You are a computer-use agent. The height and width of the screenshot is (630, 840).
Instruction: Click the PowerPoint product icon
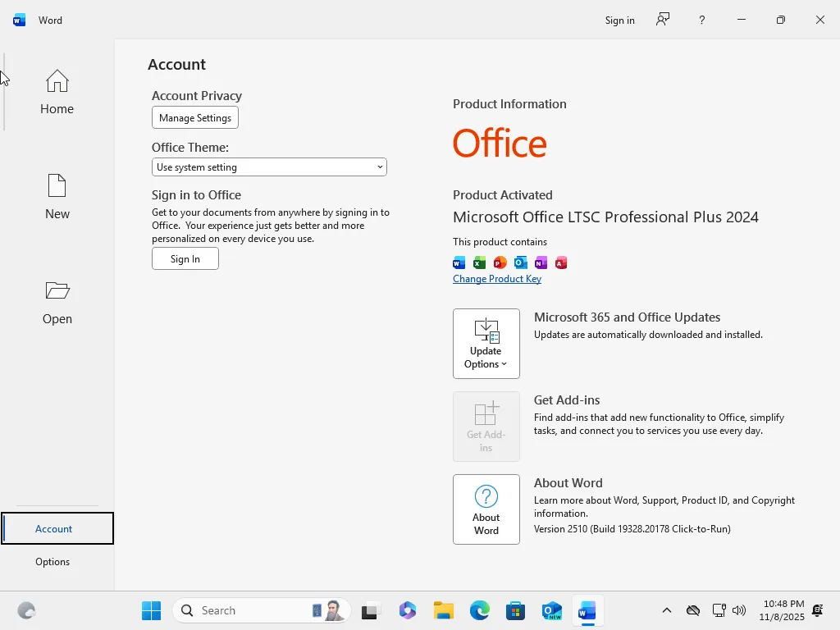coord(500,262)
